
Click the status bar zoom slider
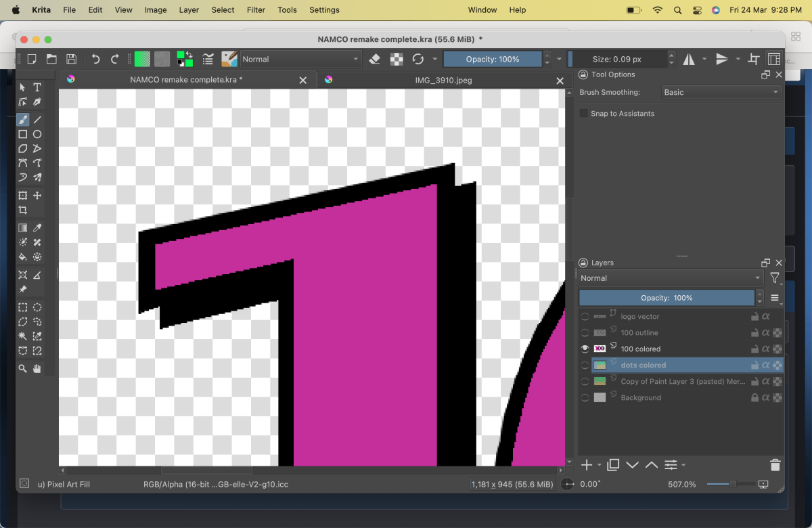pos(731,484)
